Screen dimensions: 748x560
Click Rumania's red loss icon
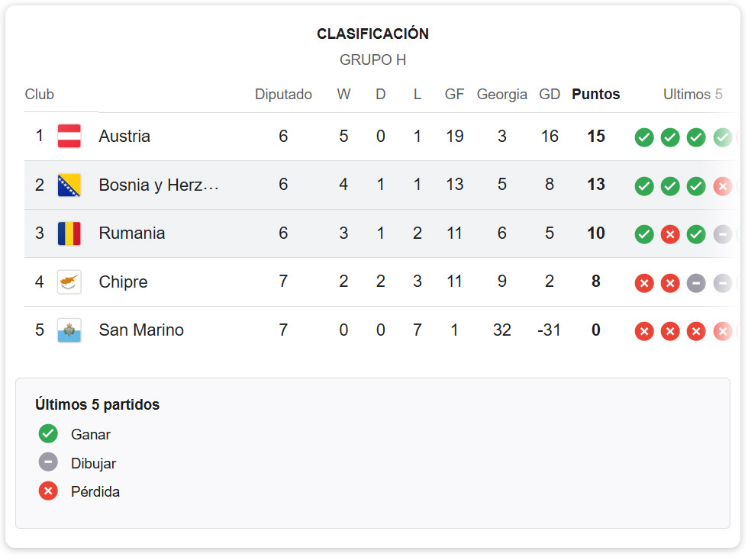click(670, 234)
